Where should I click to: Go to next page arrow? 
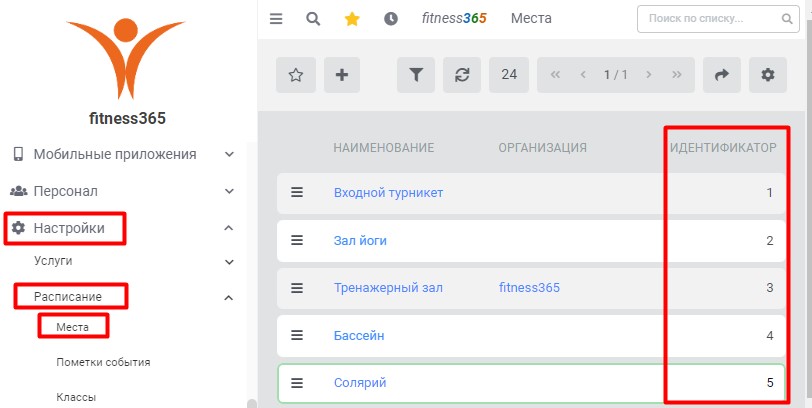(x=648, y=75)
